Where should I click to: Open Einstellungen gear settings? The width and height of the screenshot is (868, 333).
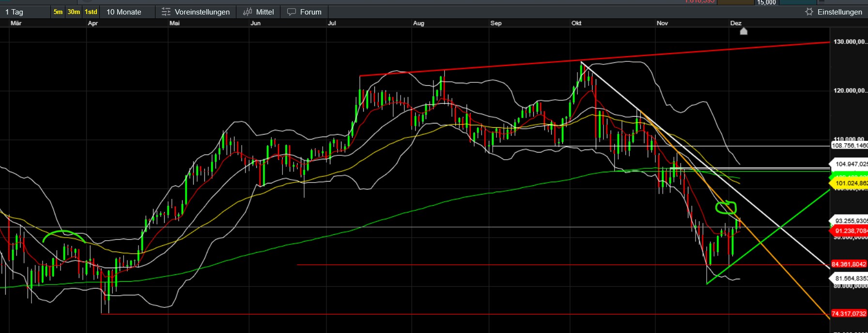pyautogui.click(x=834, y=12)
